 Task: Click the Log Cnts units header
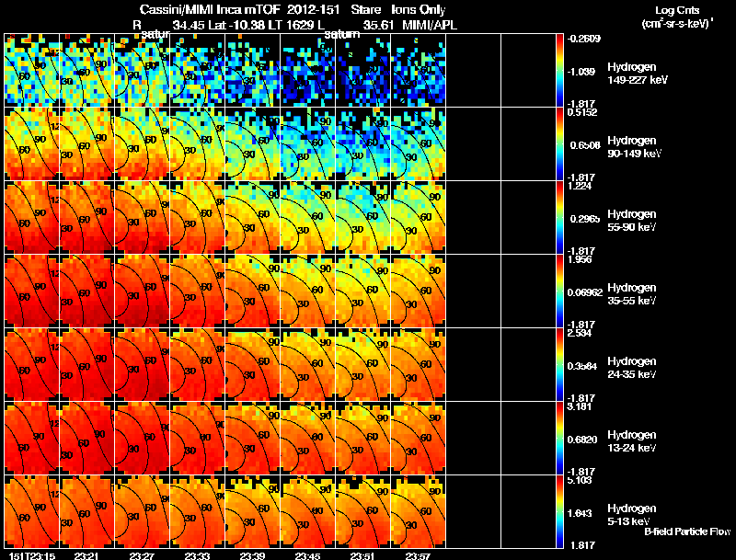[677, 17]
